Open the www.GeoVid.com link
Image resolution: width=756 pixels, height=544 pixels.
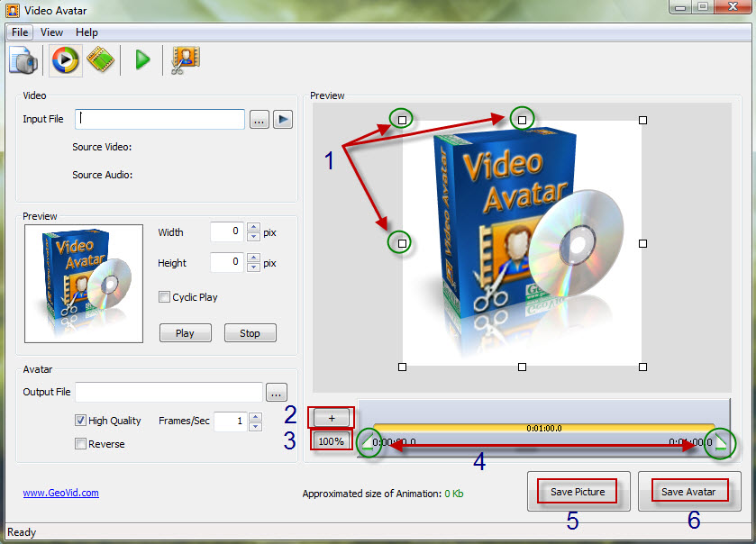click(x=60, y=493)
